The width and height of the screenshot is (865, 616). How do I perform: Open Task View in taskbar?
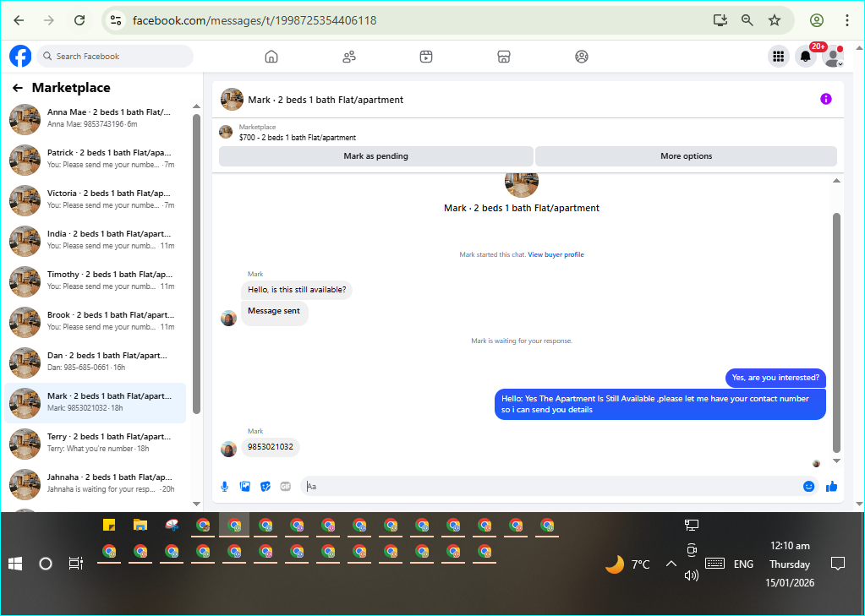coord(75,563)
